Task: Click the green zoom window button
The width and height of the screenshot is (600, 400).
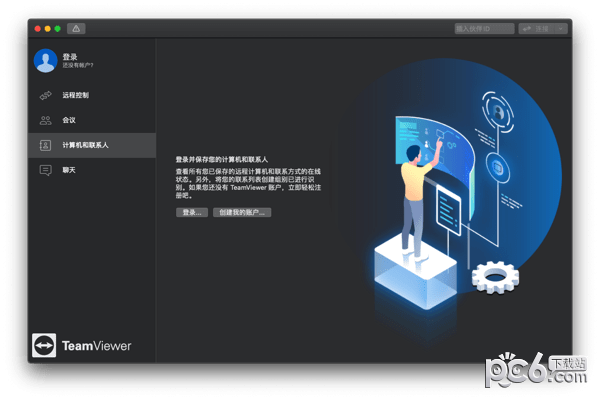Action: click(x=57, y=29)
